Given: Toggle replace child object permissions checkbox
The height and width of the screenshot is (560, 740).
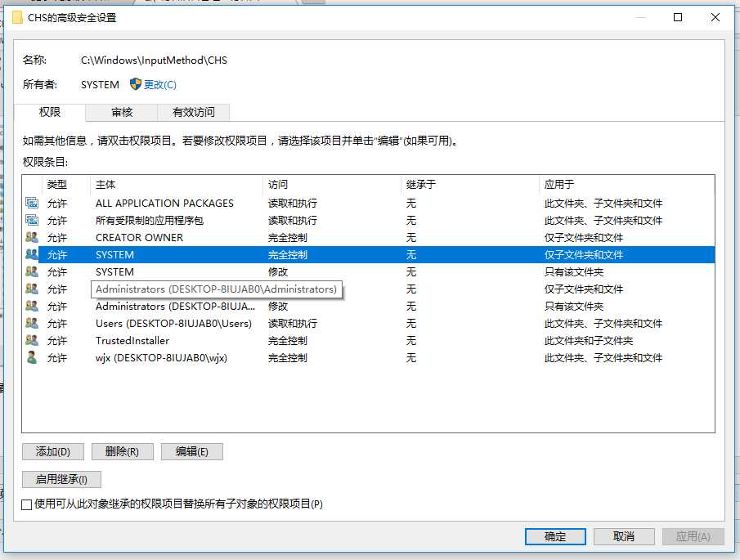Looking at the screenshot, I should pyautogui.click(x=27, y=504).
